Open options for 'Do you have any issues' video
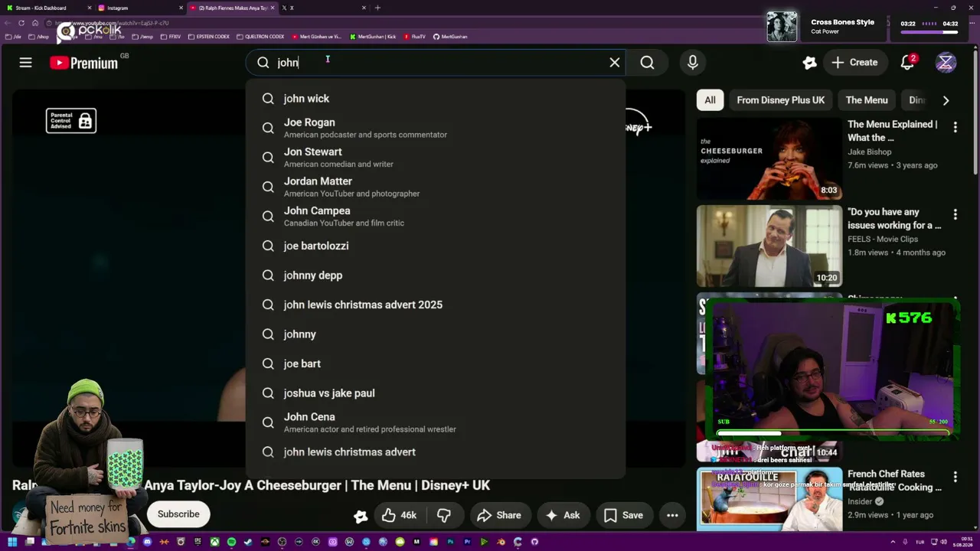 (x=955, y=215)
